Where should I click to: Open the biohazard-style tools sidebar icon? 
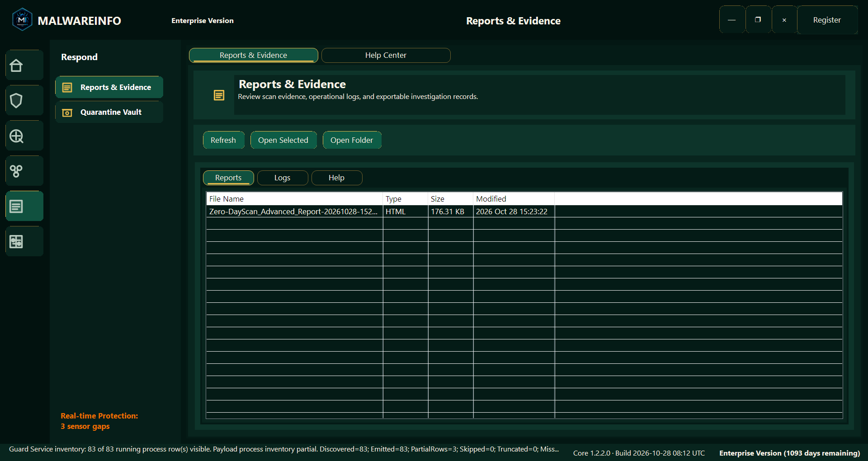point(24,171)
